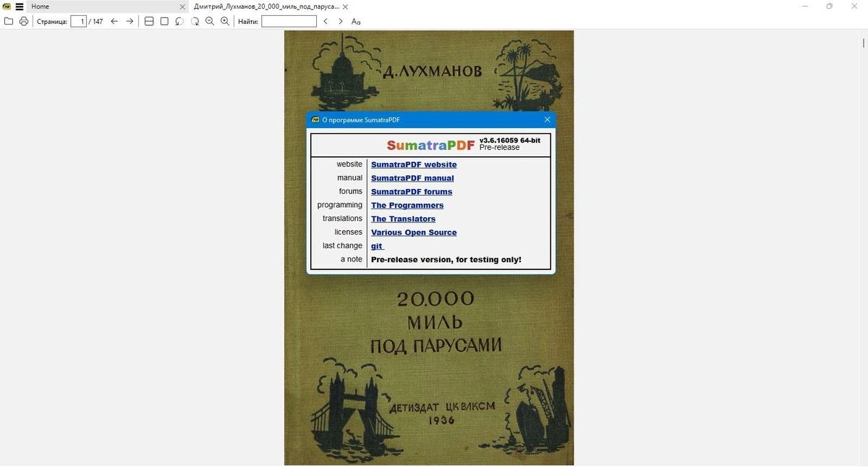Image resolution: width=868 pixels, height=467 pixels.
Task: Close the SumatraPDF main window
Action: (854, 7)
